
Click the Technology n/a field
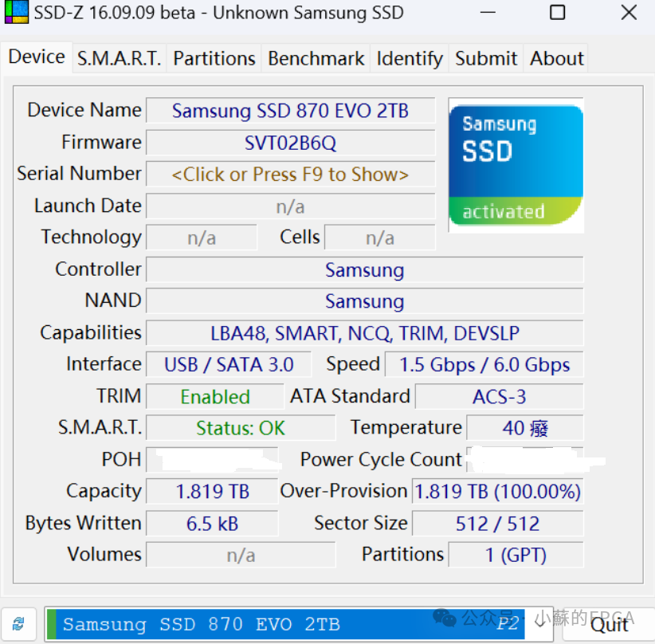click(x=202, y=238)
